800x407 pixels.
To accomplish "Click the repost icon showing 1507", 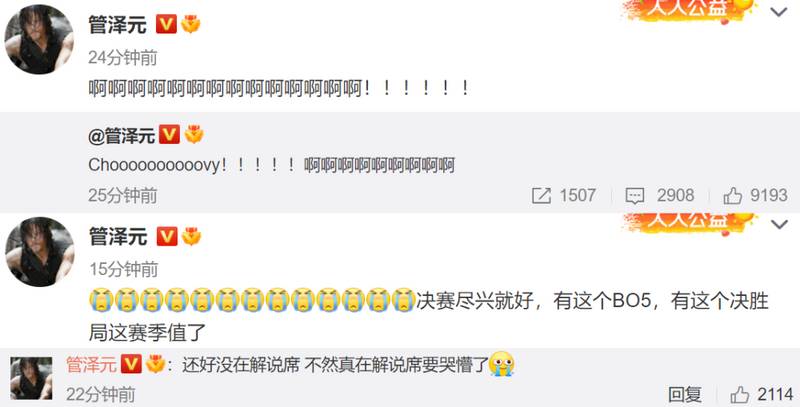I will point(541,195).
